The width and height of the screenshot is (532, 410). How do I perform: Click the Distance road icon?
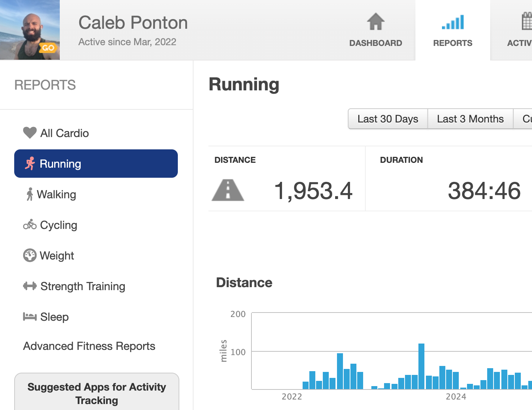(228, 190)
